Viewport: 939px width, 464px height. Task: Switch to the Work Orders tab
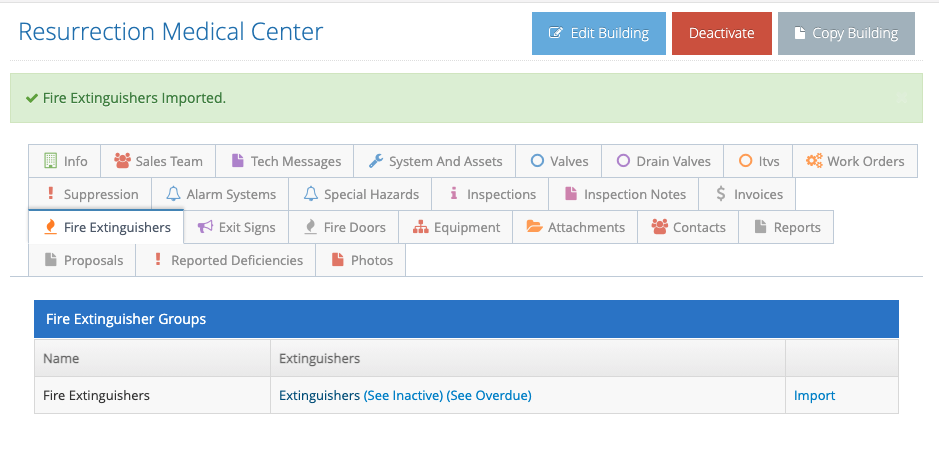[855, 161]
